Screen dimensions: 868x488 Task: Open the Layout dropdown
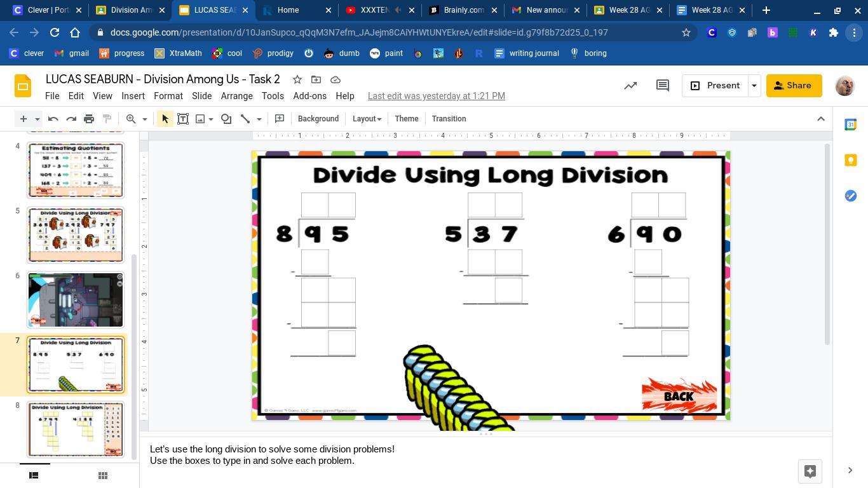(x=367, y=119)
